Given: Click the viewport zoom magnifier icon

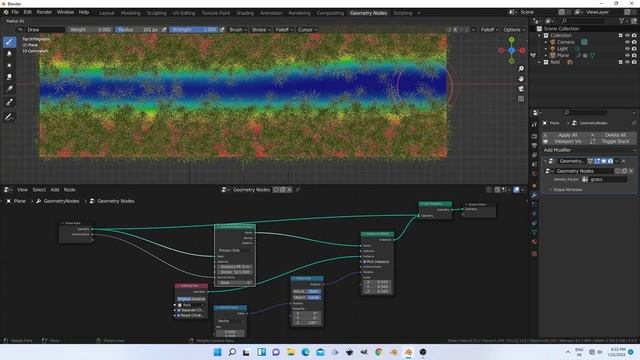Looking at the screenshot, I should pos(521,68).
